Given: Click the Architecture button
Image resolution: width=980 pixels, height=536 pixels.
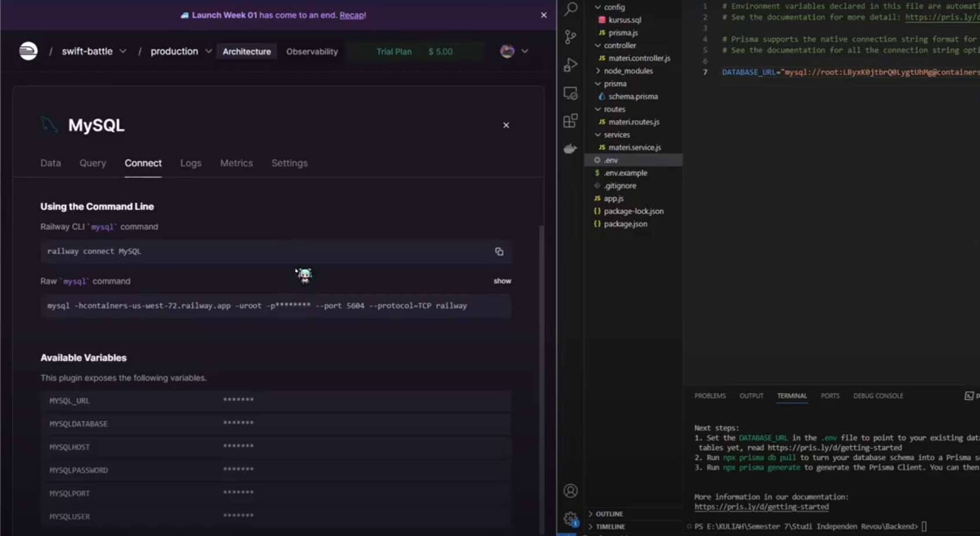Looking at the screenshot, I should [246, 52].
